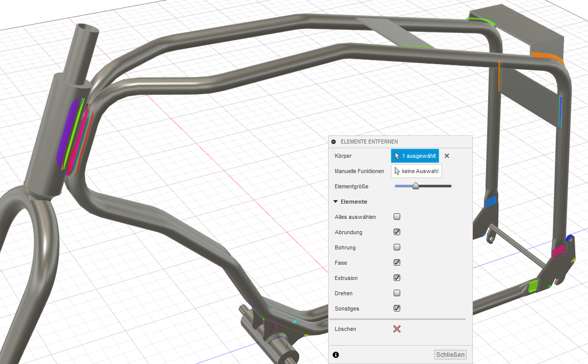Enable the Drehen checkbox

pyautogui.click(x=396, y=293)
